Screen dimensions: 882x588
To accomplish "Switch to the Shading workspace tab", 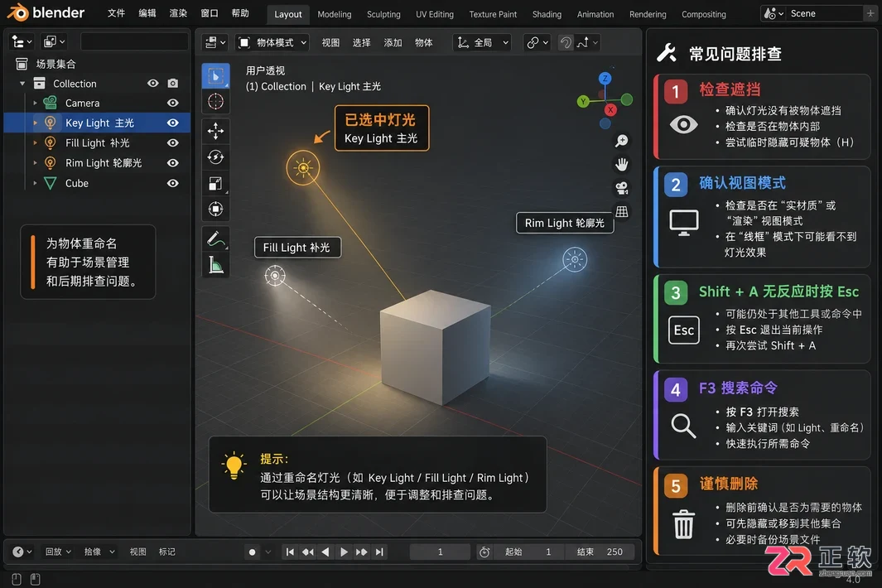I will pyautogui.click(x=547, y=14).
